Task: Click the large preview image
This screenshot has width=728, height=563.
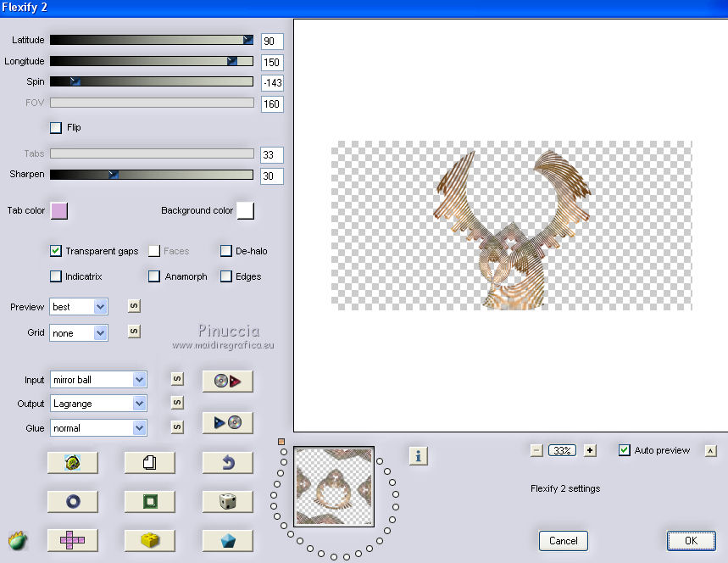Action: tap(511, 226)
